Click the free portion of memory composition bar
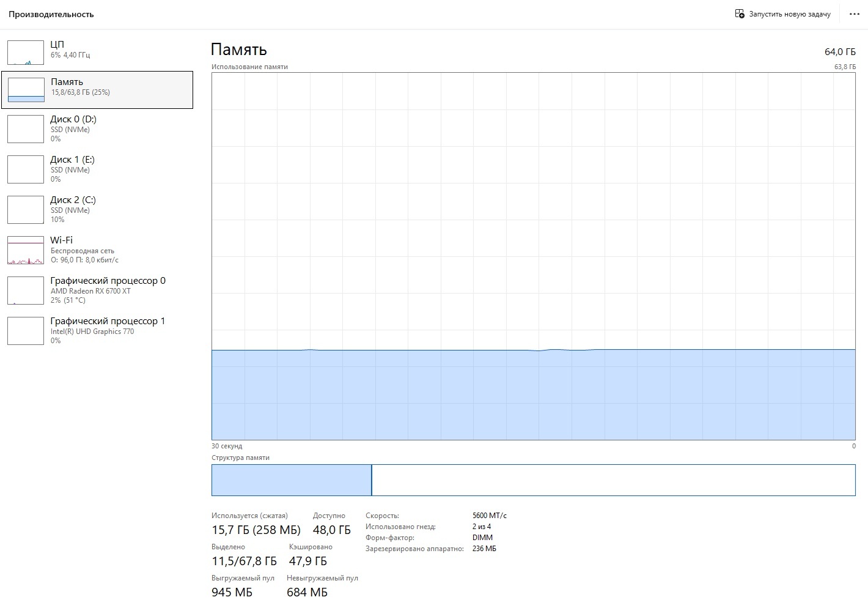The height and width of the screenshot is (608, 868). click(x=613, y=480)
